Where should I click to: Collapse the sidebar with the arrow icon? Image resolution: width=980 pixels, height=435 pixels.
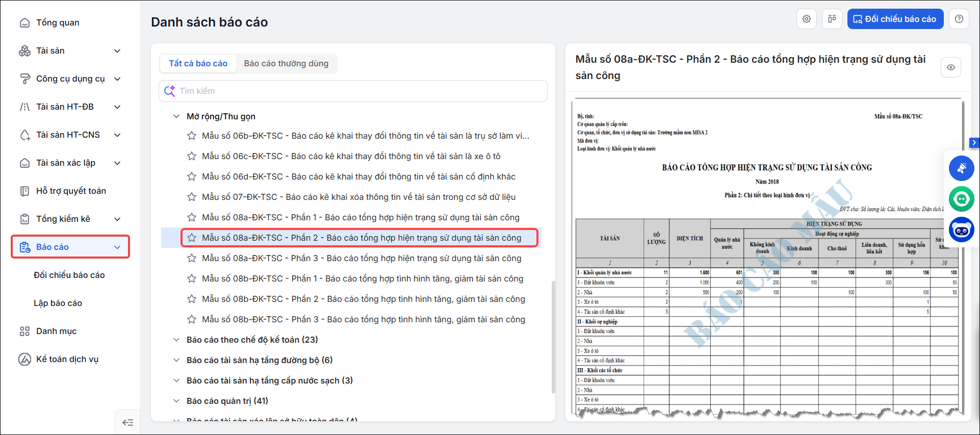tap(127, 422)
